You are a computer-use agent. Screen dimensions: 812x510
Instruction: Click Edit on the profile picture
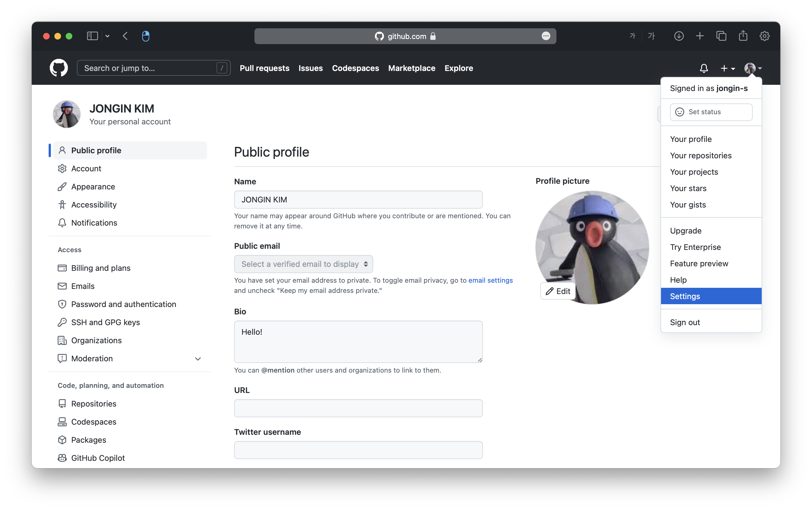pos(558,291)
